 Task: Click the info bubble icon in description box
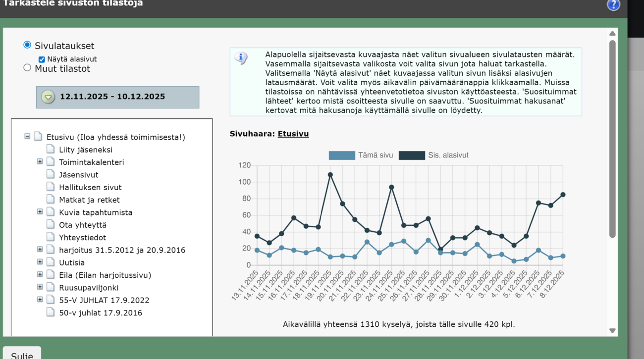click(x=241, y=58)
